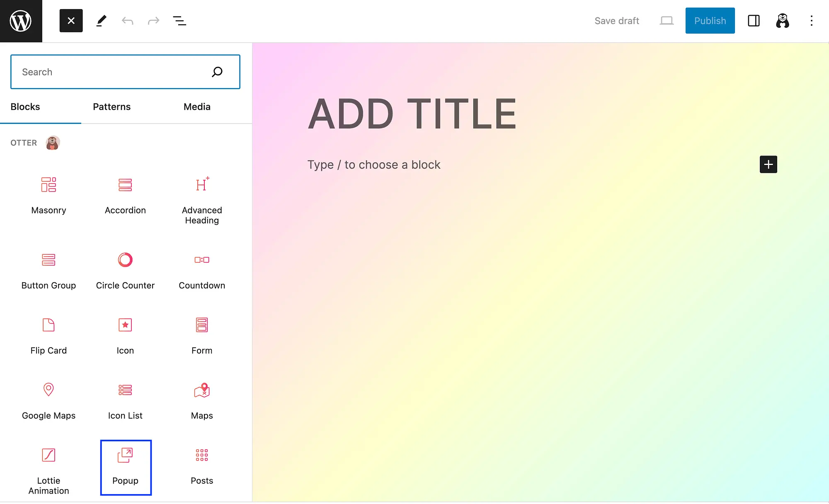
Task: Switch to the Patterns tab
Action: 112,106
